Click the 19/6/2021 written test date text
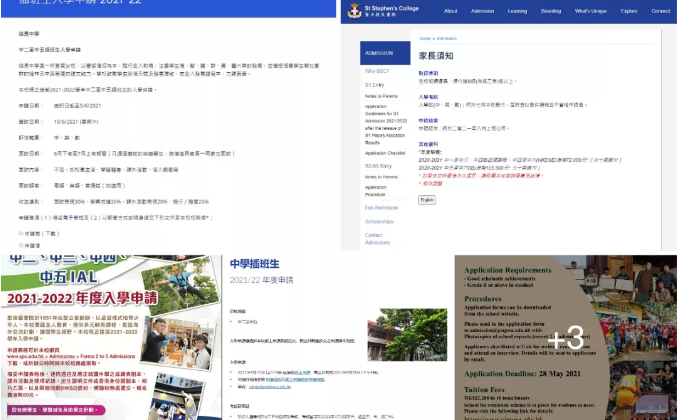This screenshot has height=420, width=677. [x=76, y=122]
